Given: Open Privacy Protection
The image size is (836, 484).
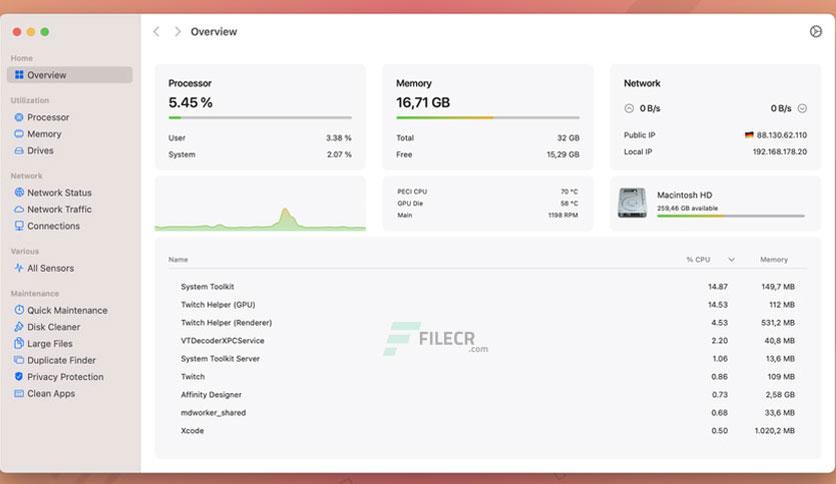Looking at the screenshot, I should [x=65, y=377].
